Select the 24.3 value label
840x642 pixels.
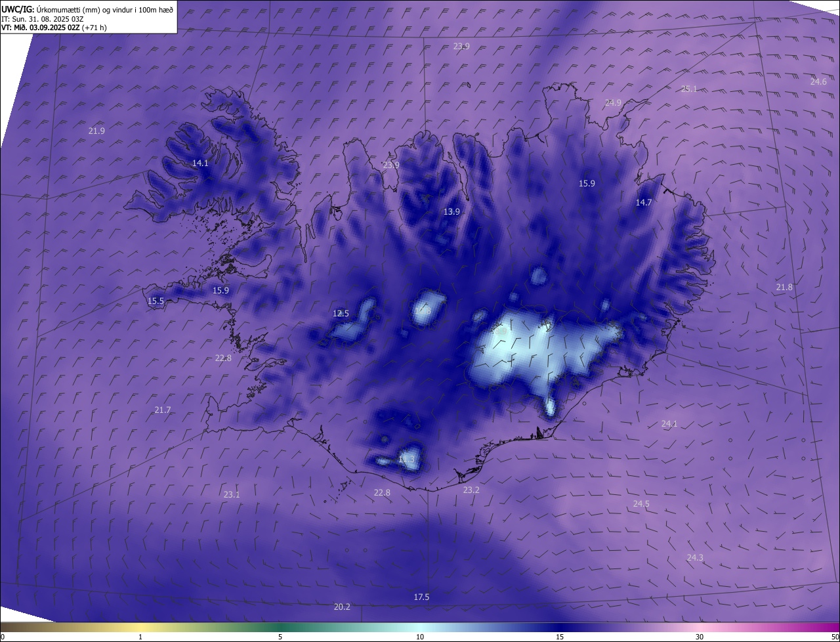695,557
